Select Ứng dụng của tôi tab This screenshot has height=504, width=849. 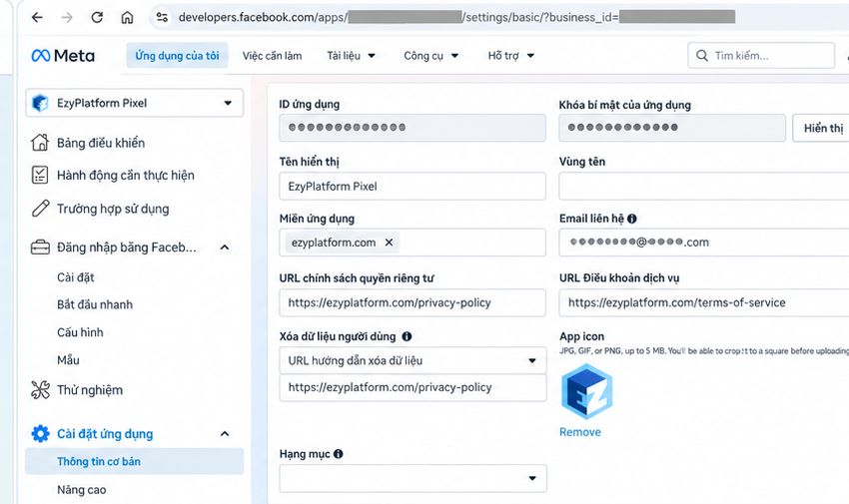(177, 56)
